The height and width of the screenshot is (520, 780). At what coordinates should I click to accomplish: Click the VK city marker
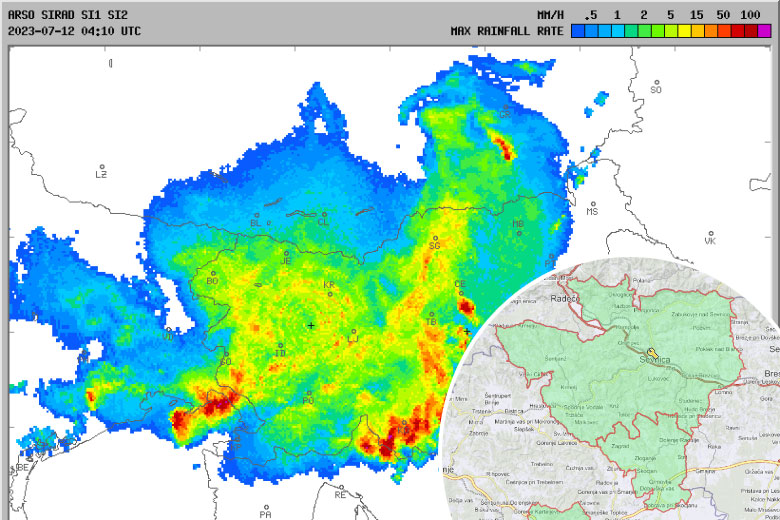coord(709,232)
